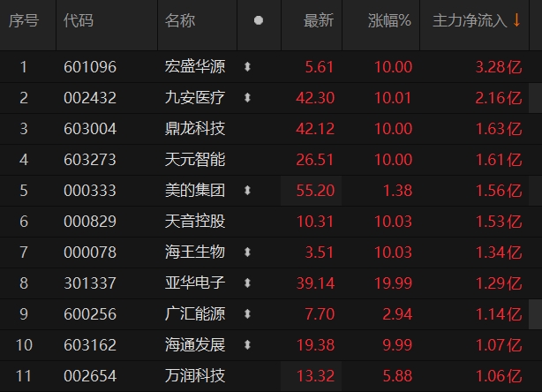Click the marker icon next to 美的集团
The width and height of the screenshot is (542, 392).
[247, 190]
